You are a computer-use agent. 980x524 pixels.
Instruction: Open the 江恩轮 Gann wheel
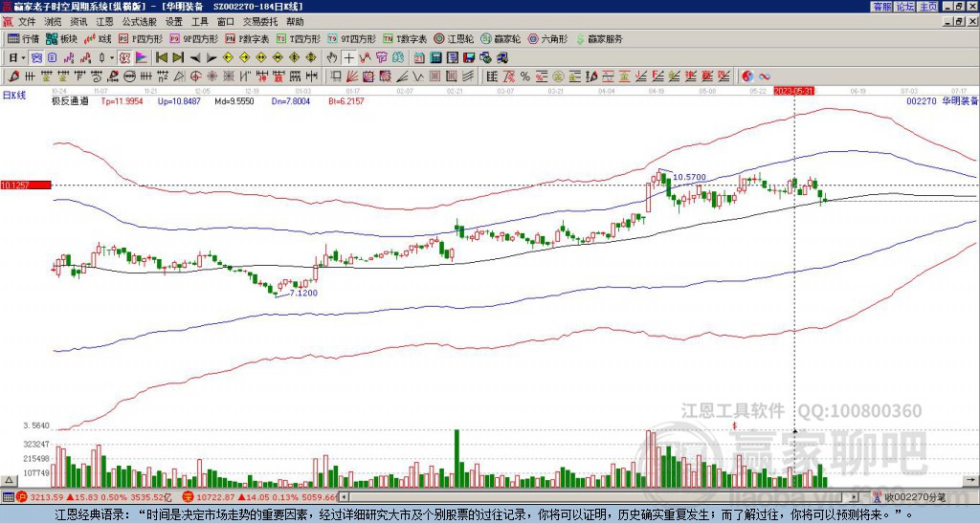pyautogui.click(x=454, y=38)
